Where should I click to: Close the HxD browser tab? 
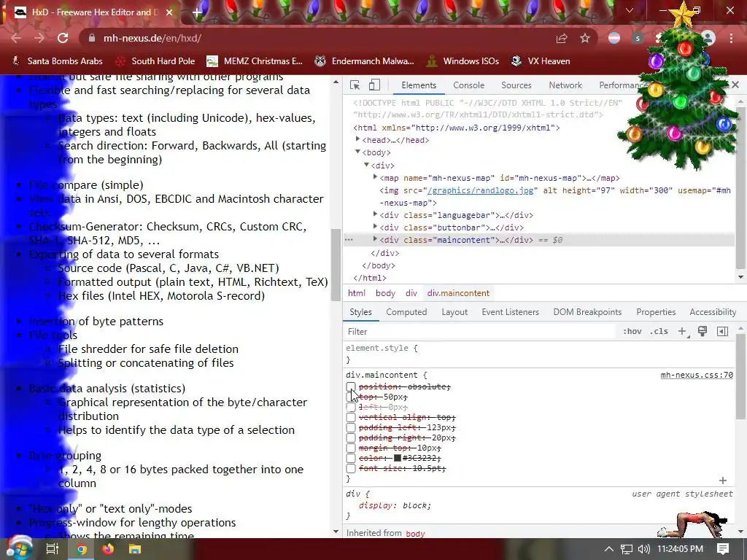coord(169,12)
